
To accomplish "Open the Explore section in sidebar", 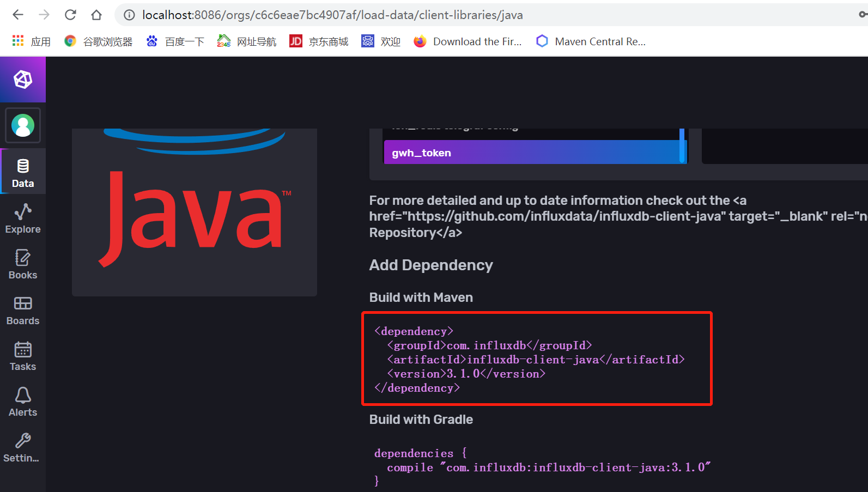I will (23, 218).
